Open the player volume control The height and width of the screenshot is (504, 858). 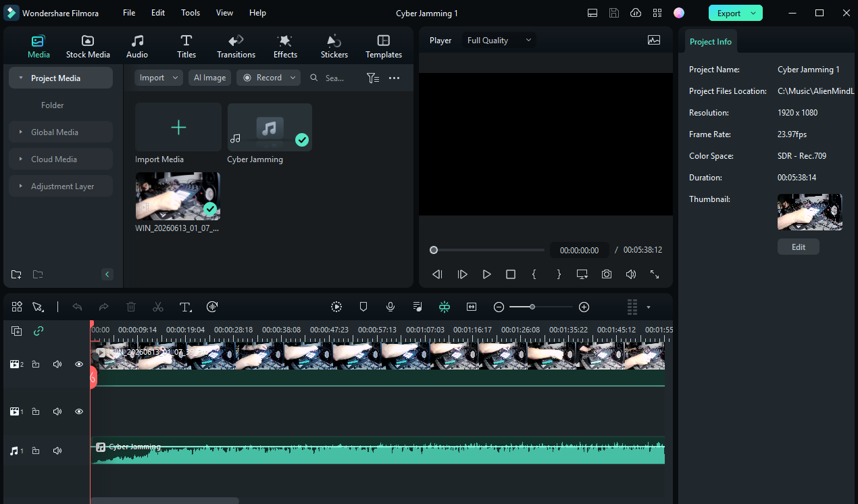[x=630, y=274]
